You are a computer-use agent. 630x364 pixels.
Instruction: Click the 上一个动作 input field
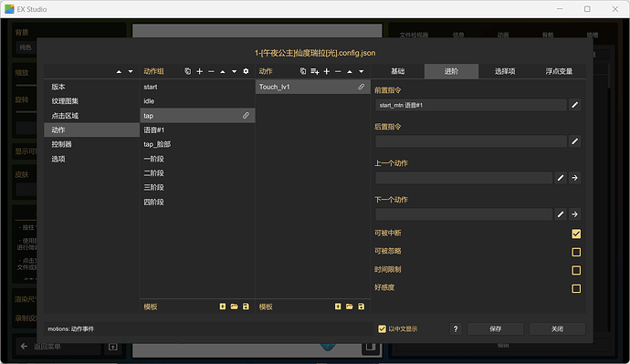(x=464, y=178)
